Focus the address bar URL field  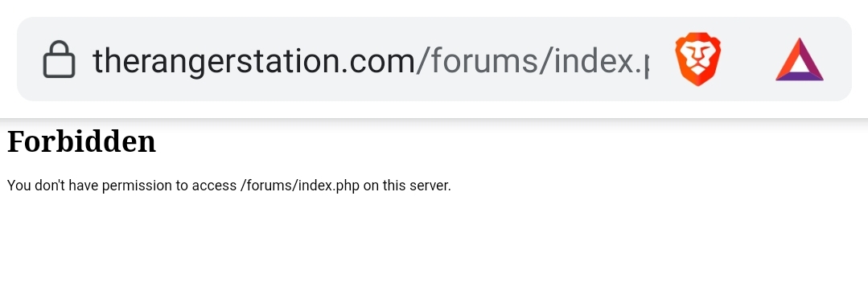pyautogui.click(x=370, y=60)
